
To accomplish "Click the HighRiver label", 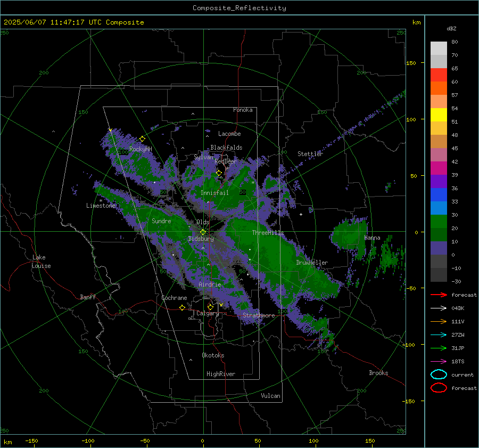I will pos(221,374).
